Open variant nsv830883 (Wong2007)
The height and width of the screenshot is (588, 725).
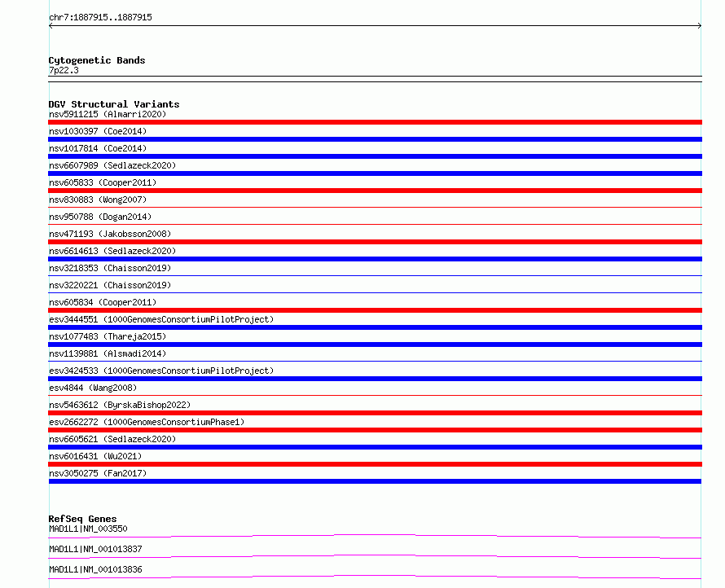(98, 200)
